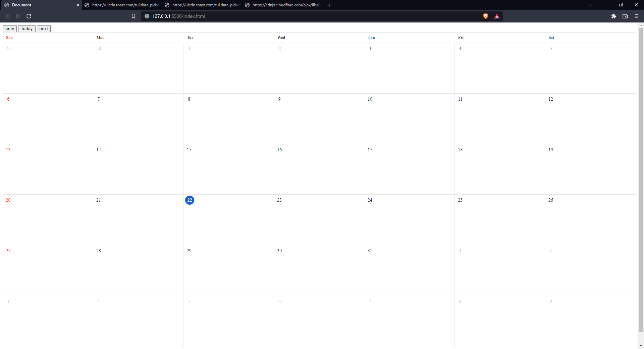Open the Brave Wallet icon
Viewport: 644px width, 349px height.
pos(625,16)
